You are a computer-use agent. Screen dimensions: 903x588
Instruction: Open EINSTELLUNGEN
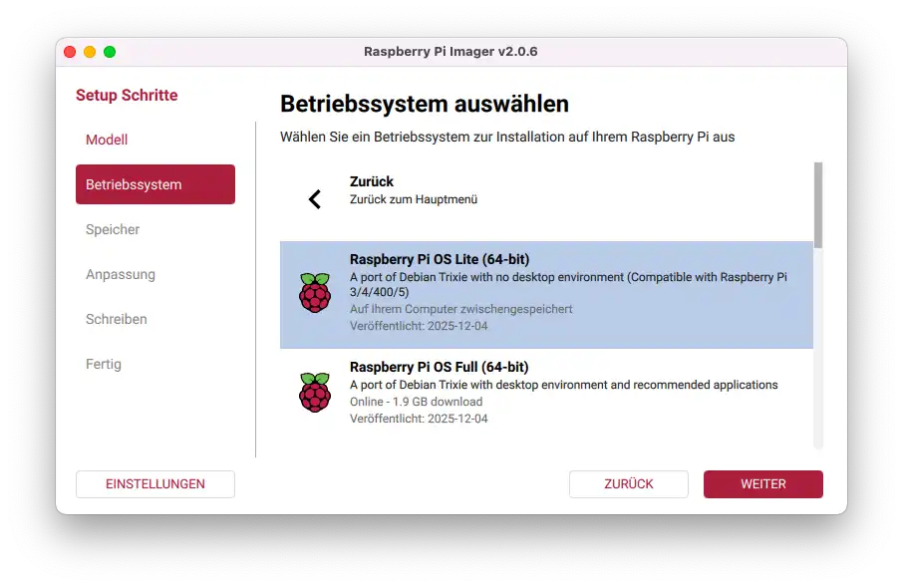pyautogui.click(x=155, y=484)
